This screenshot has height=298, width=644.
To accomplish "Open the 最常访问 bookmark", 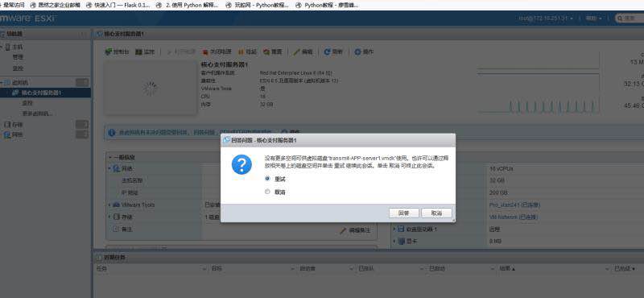I will [x=12, y=6].
